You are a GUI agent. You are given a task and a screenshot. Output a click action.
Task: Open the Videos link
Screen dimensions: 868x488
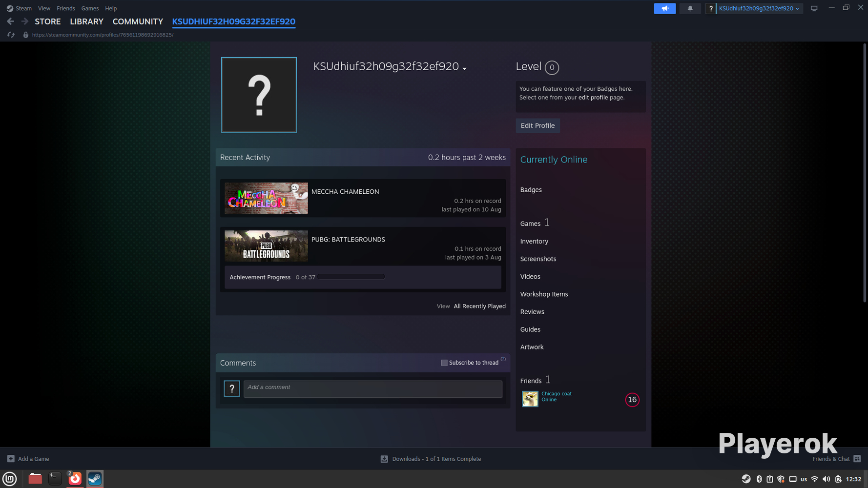coord(530,277)
